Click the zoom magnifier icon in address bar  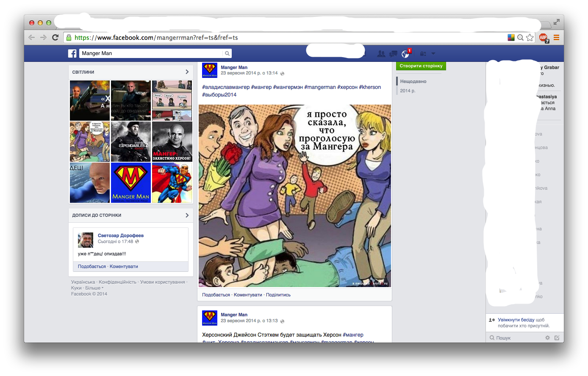pyautogui.click(x=521, y=37)
